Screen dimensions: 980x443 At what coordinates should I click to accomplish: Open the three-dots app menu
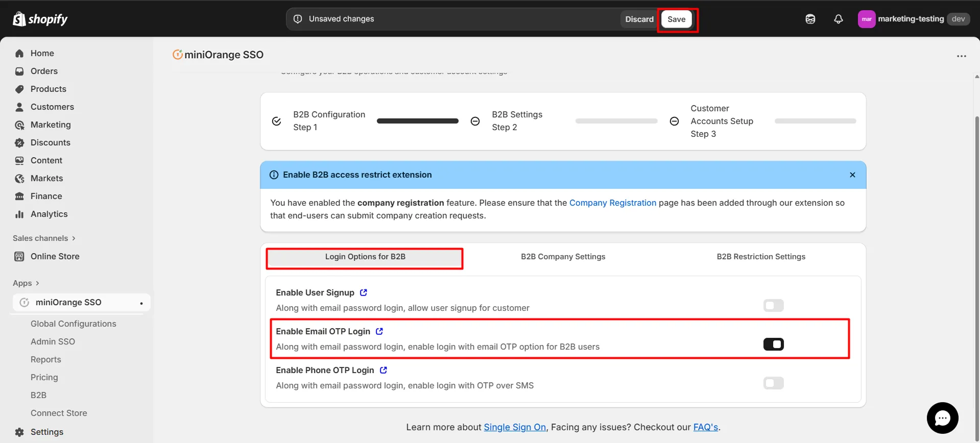(x=962, y=56)
